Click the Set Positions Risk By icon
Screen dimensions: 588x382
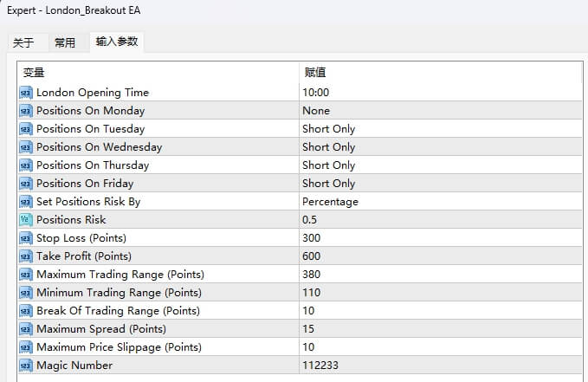(x=25, y=202)
